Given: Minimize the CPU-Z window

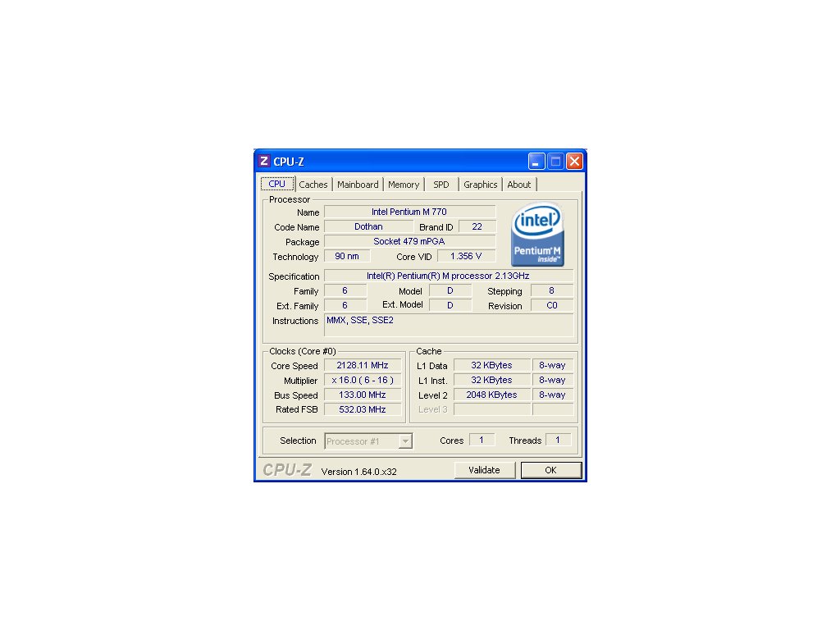Looking at the screenshot, I should point(536,162).
